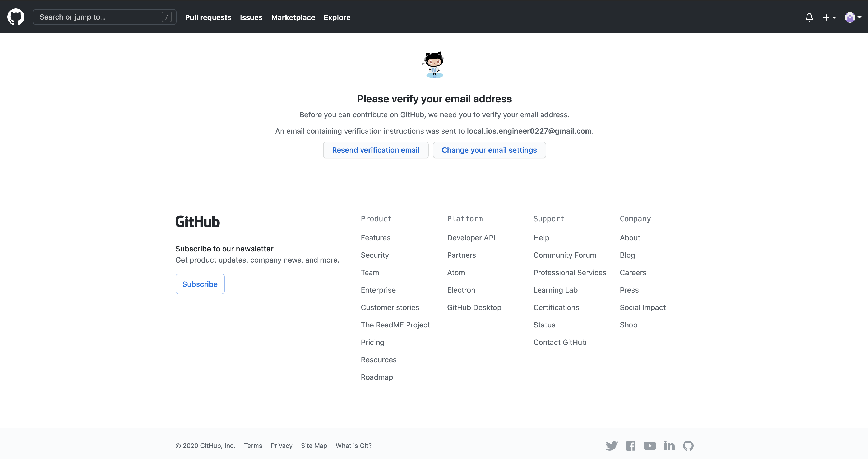The height and width of the screenshot is (459, 868).
Task: Click the Octocat mascot image
Action: pyautogui.click(x=434, y=65)
